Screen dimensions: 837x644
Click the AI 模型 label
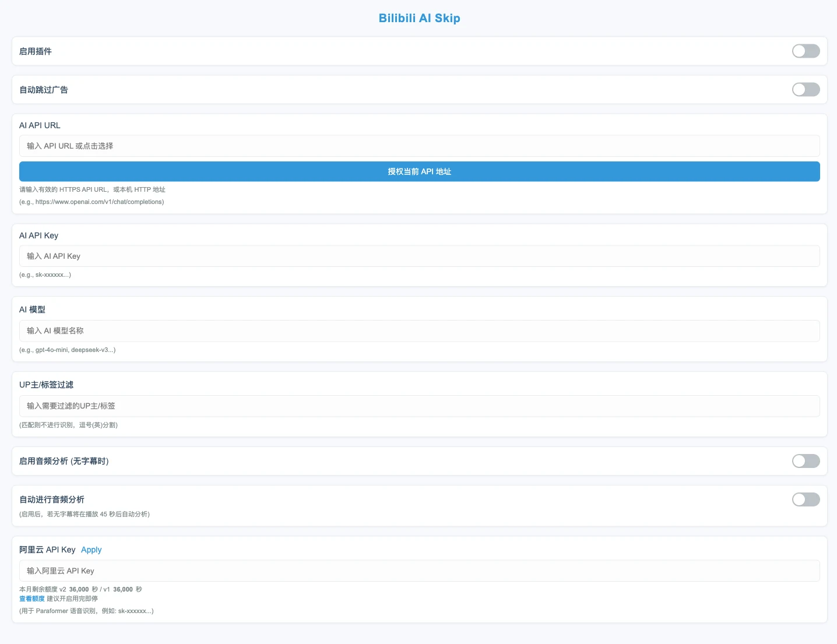32,309
